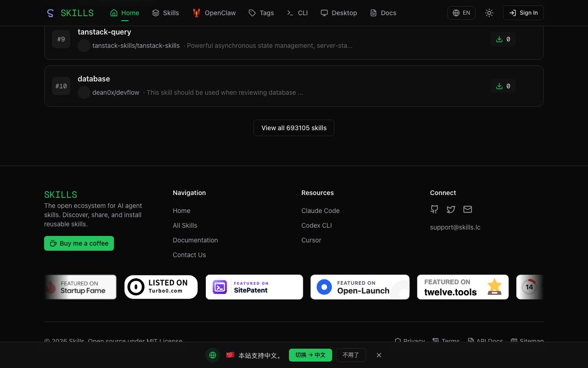Open the CLI nav item
This screenshot has height=368, width=588.
click(x=297, y=13)
